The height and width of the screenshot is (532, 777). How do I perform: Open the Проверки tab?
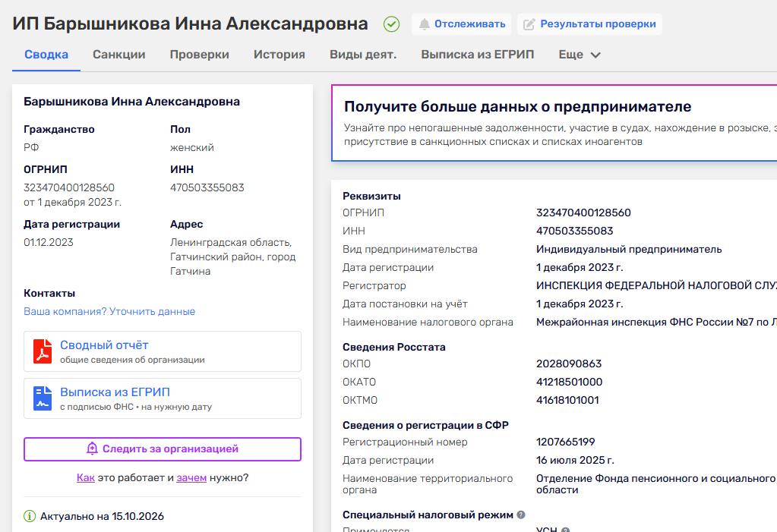(199, 55)
